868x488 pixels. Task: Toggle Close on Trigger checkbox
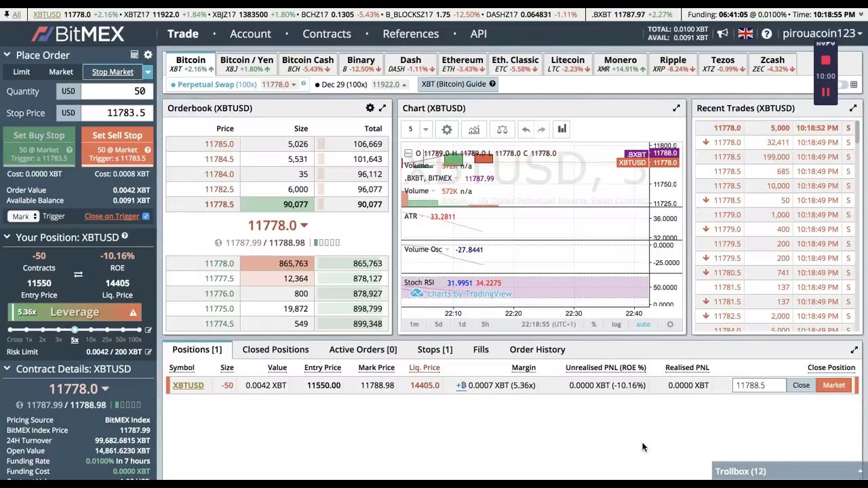[146, 216]
